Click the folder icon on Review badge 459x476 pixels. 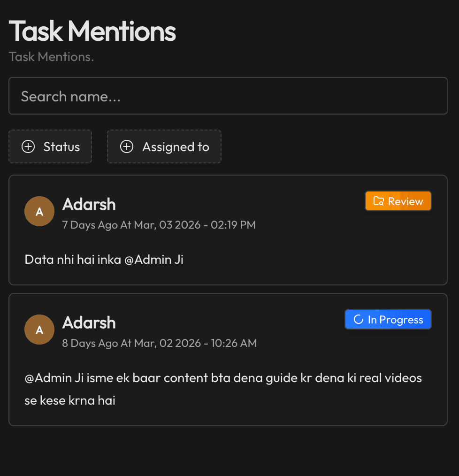(379, 201)
